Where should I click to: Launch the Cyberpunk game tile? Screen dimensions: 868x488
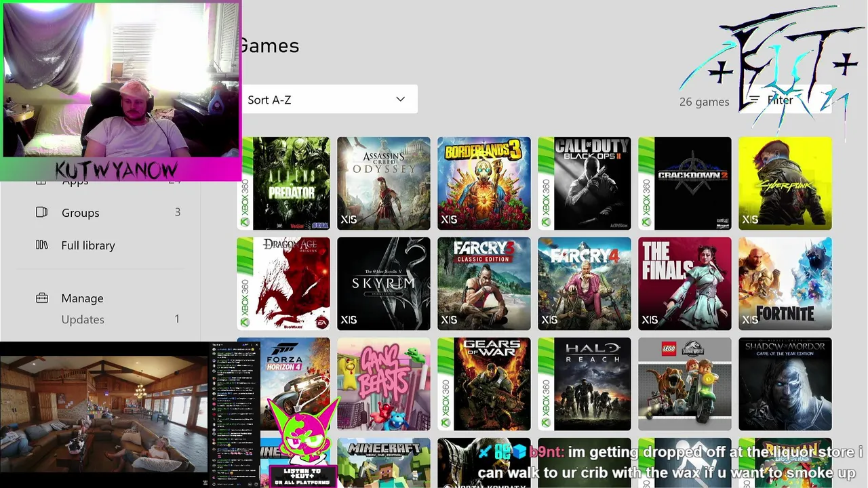click(785, 184)
